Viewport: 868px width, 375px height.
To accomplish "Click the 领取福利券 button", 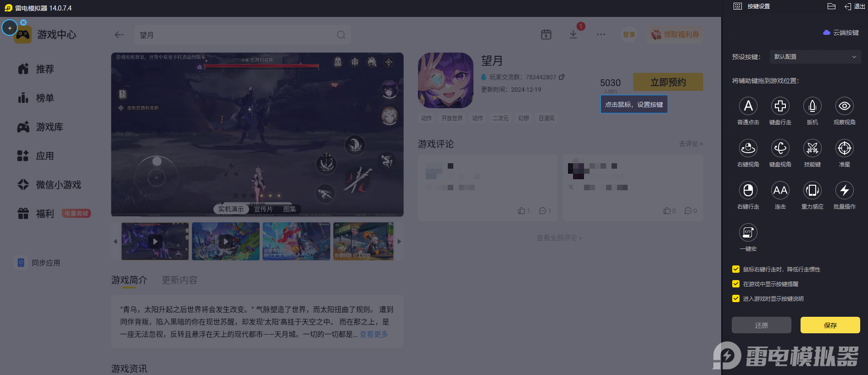I will [x=675, y=34].
